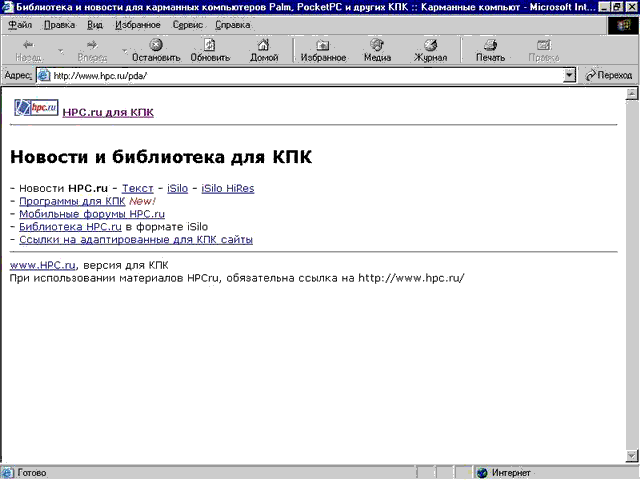Click the Правка edit toolbar button
640x480 pixels.
[543, 50]
